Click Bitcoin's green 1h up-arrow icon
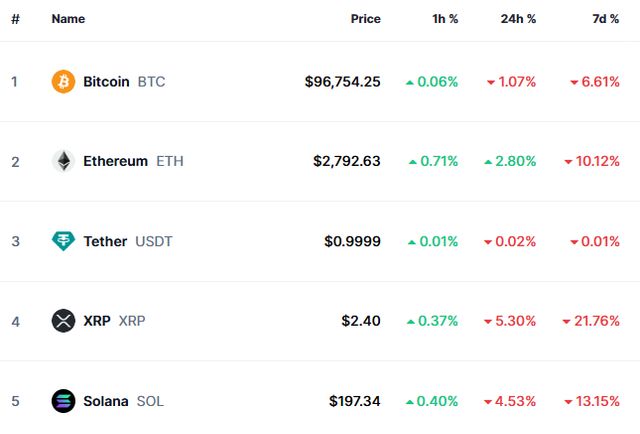Viewport: 640px width, 434px height. pyautogui.click(x=409, y=82)
